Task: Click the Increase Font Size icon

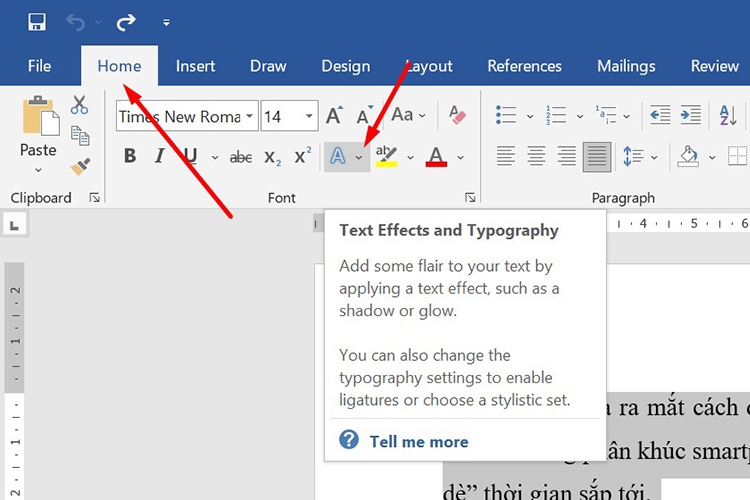Action: (x=334, y=115)
